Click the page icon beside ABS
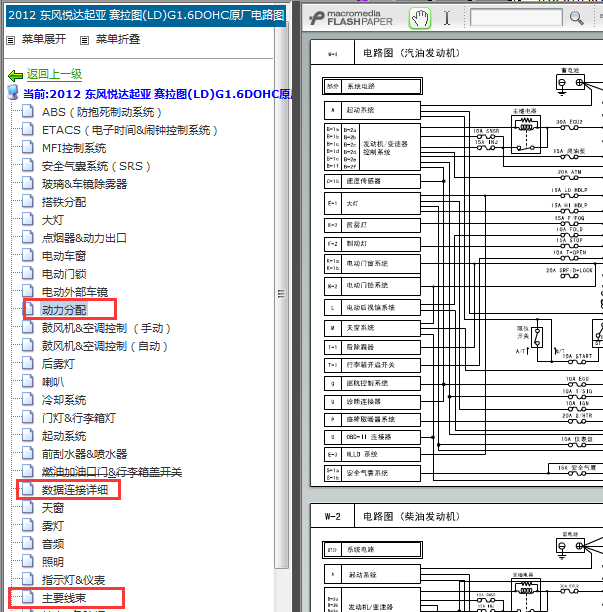The width and height of the screenshot is (603, 612). [x=28, y=111]
